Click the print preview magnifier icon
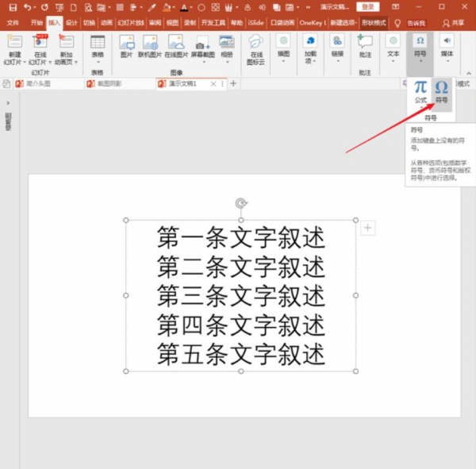This screenshot has width=476, height=469. point(88,7)
